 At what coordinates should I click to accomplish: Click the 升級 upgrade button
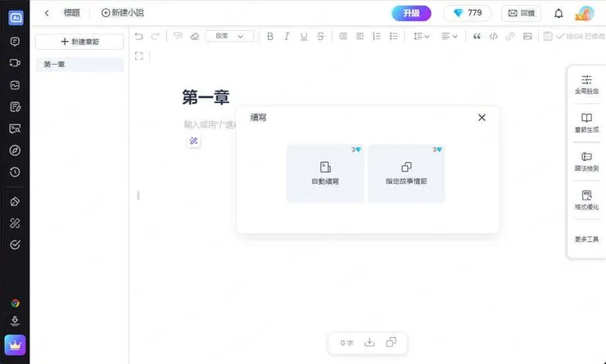pyautogui.click(x=411, y=13)
